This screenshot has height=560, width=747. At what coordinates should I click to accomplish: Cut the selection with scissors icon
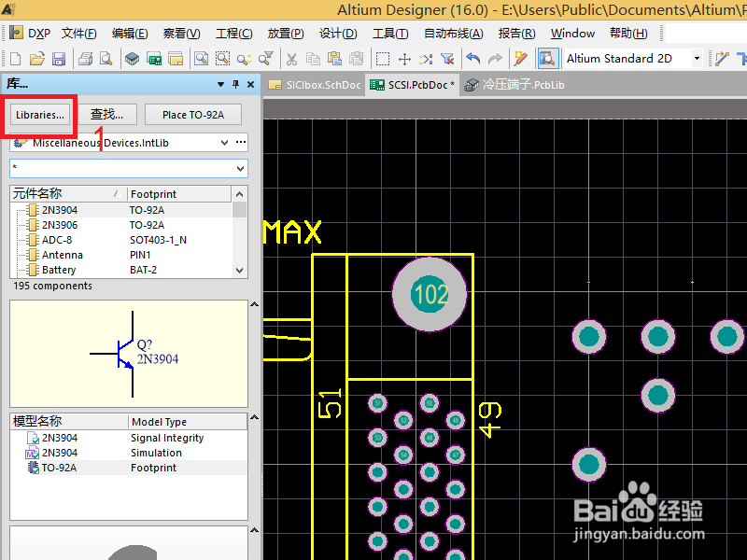pyautogui.click(x=291, y=59)
